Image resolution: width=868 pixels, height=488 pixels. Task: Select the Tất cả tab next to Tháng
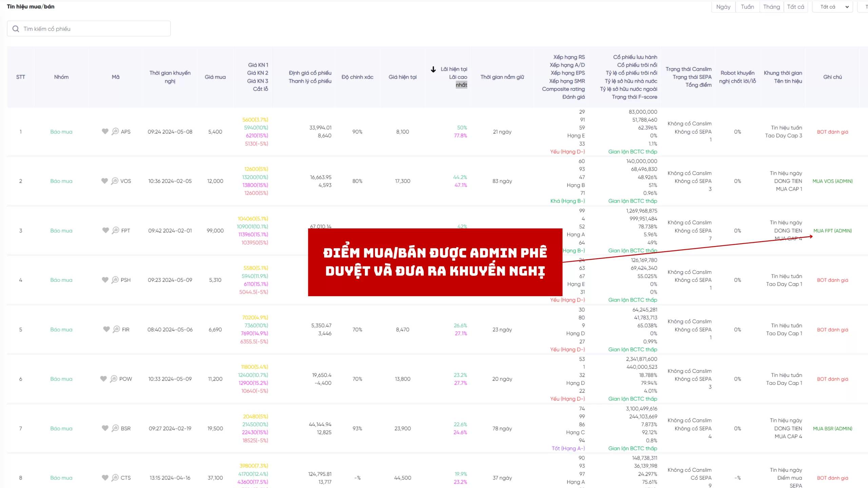pos(795,7)
